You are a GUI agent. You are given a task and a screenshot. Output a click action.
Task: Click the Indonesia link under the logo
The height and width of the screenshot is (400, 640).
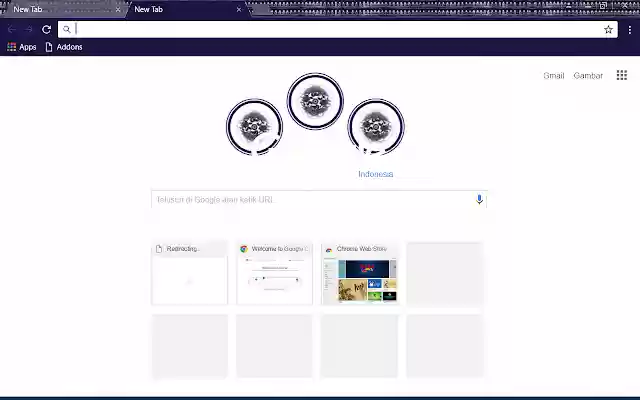tap(376, 174)
